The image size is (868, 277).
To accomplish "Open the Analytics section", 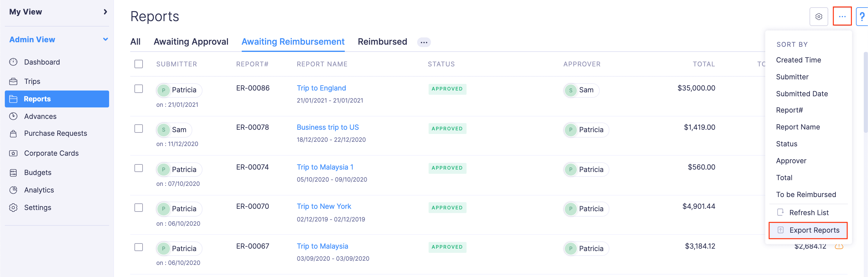I will [x=39, y=189].
